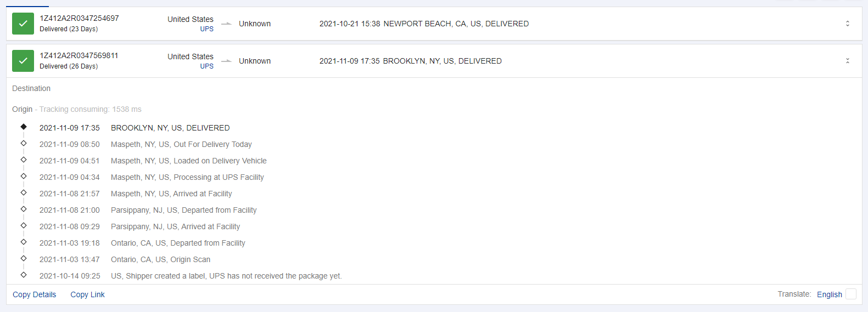Collapse the Brooklyn shipment details
The width and height of the screenshot is (868, 312).
[x=847, y=61]
